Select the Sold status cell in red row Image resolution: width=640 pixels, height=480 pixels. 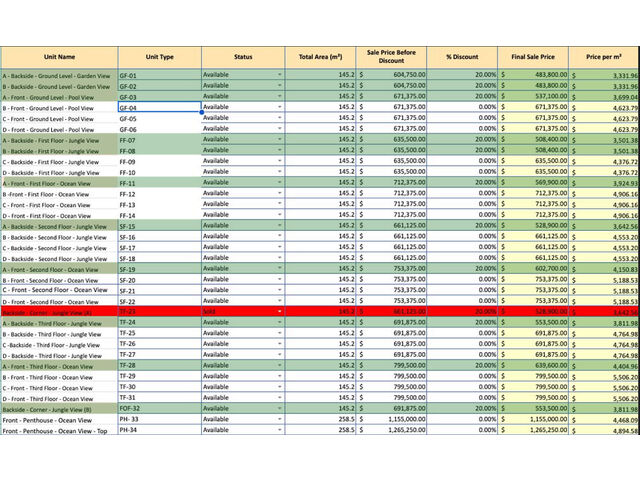tap(243, 311)
